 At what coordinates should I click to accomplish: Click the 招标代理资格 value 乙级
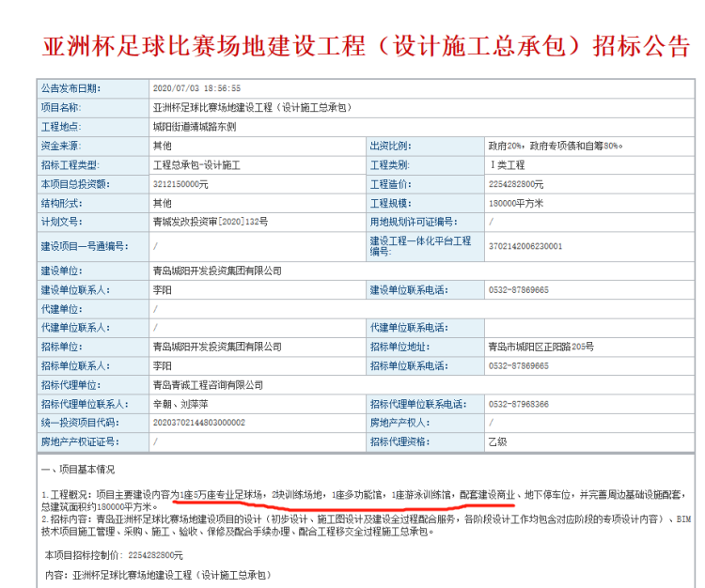tap(498, 442)
